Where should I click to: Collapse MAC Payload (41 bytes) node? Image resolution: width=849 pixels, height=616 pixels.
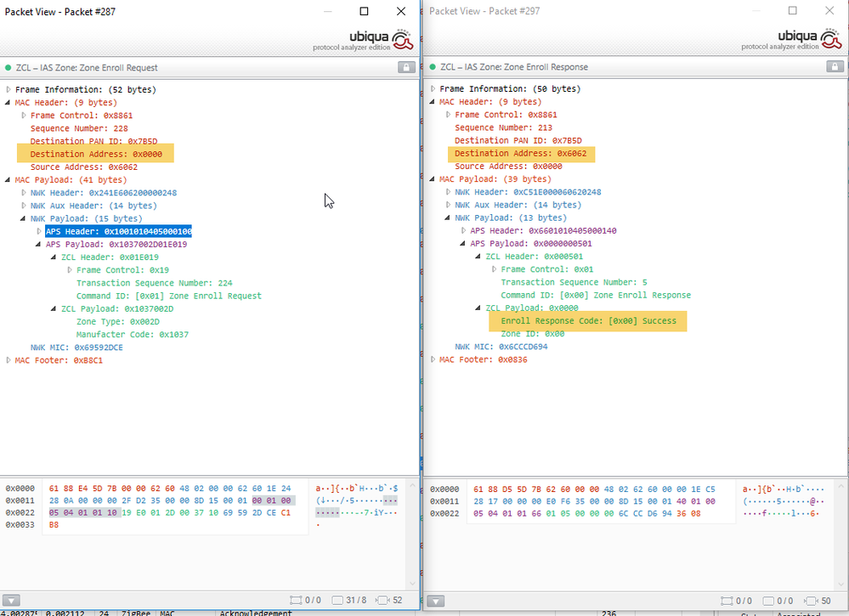pos(8,180)
